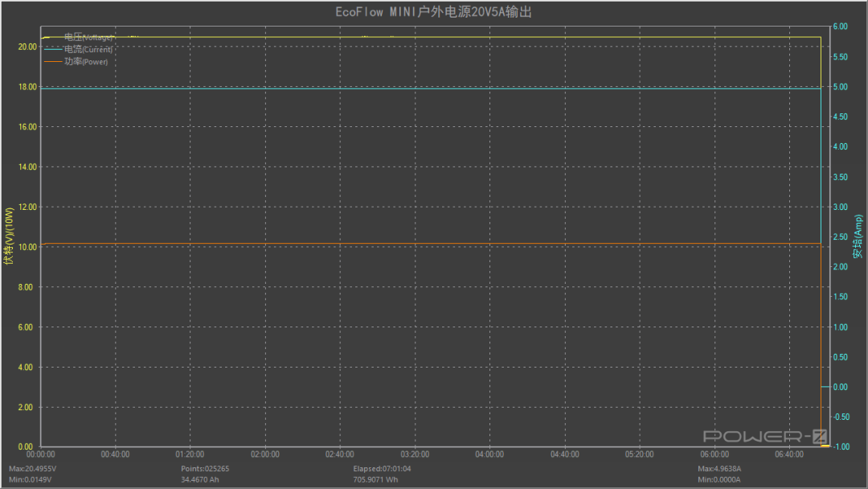Click the 05:20:00 time axis label

(x=640, y=454)
